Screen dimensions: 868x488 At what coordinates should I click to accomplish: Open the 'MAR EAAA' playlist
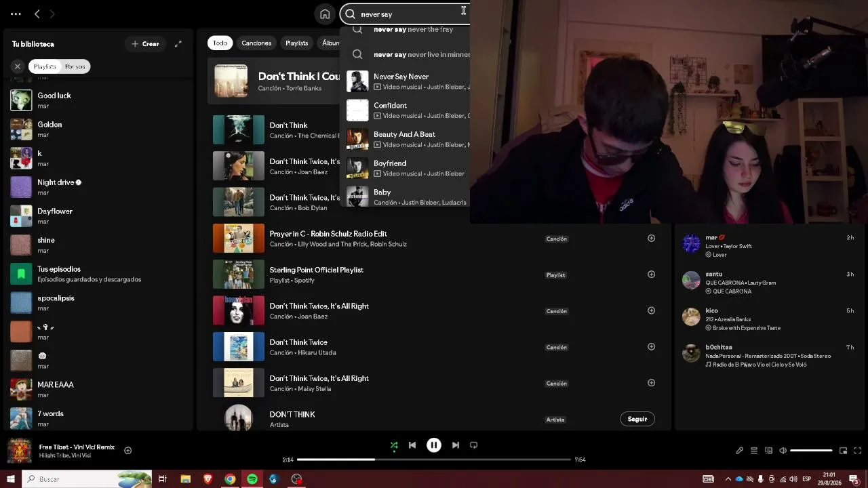98,389
